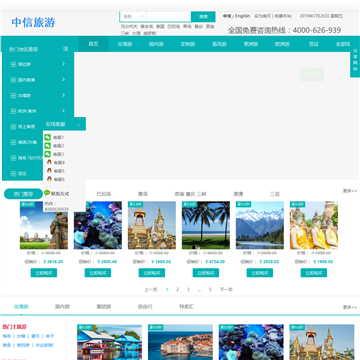The height and width of the screenshot is (360, 360).
Task: Select the 港澳 destination tab
Action: (x=238, y=194)
